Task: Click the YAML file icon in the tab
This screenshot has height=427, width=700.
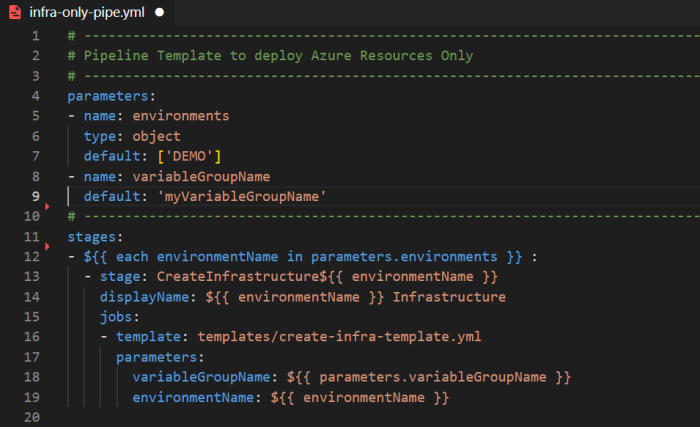Action: pos(16,13)
